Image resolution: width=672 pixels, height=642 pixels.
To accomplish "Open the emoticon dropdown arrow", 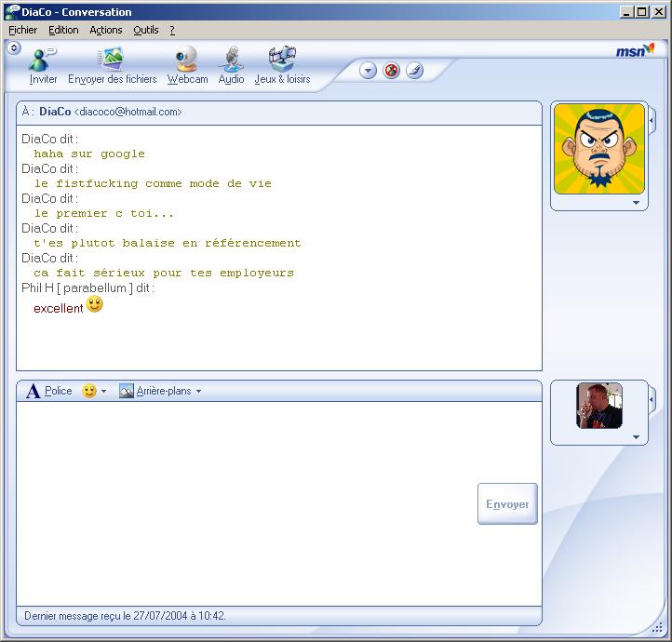I will coord(103,391).
